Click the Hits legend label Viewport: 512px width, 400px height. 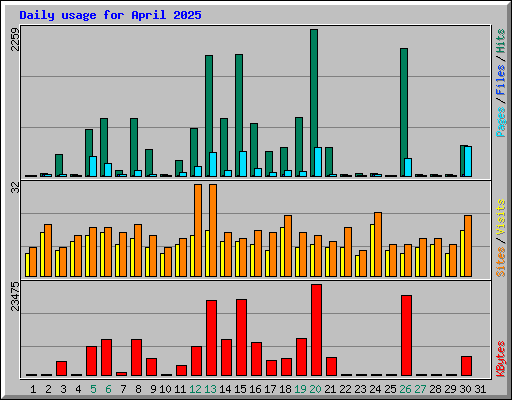click(501, 41)
